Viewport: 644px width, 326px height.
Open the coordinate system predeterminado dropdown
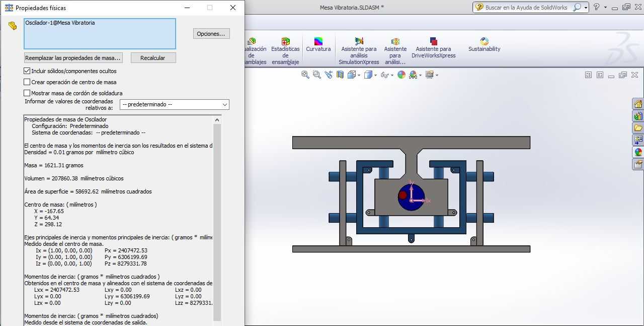click(175, 104)
